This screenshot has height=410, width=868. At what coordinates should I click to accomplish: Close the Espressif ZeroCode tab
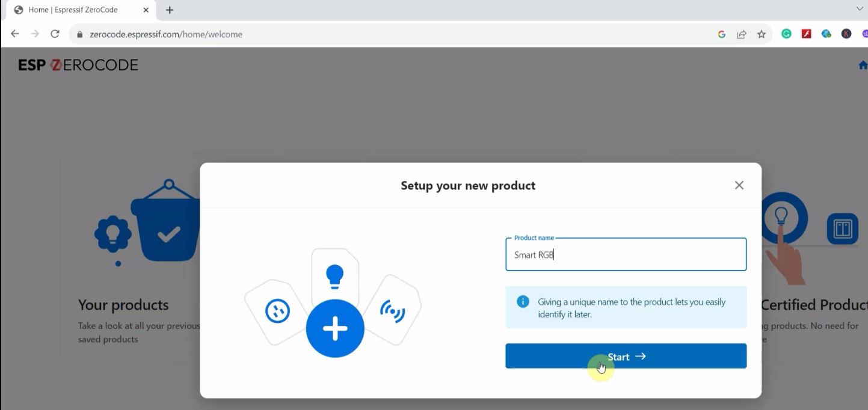pyautogui.click(x=146, y=10)
